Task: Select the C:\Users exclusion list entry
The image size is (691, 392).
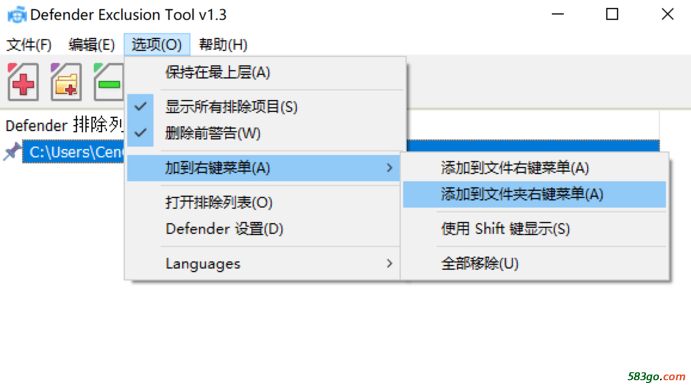Action: [73, 152]
